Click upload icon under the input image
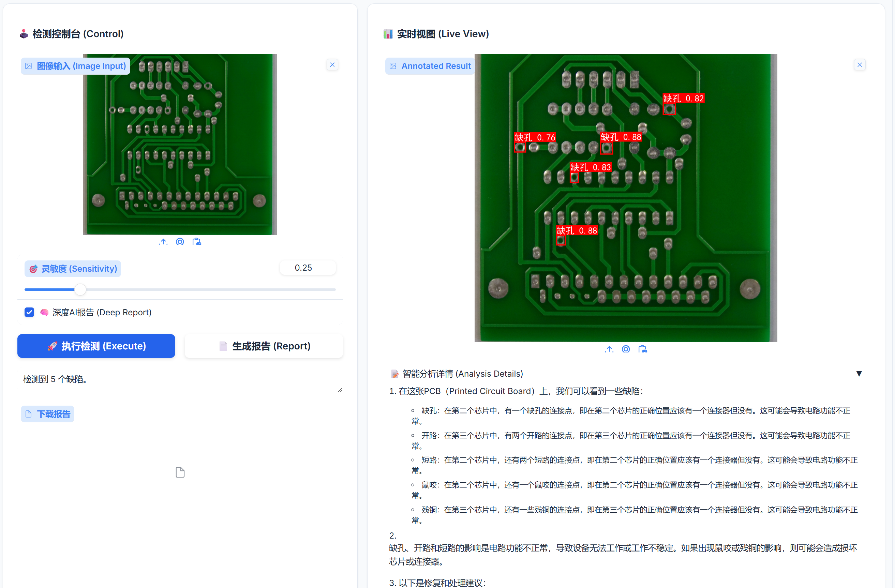Viewport: 895px width, 588px height. tap(163, 242)
